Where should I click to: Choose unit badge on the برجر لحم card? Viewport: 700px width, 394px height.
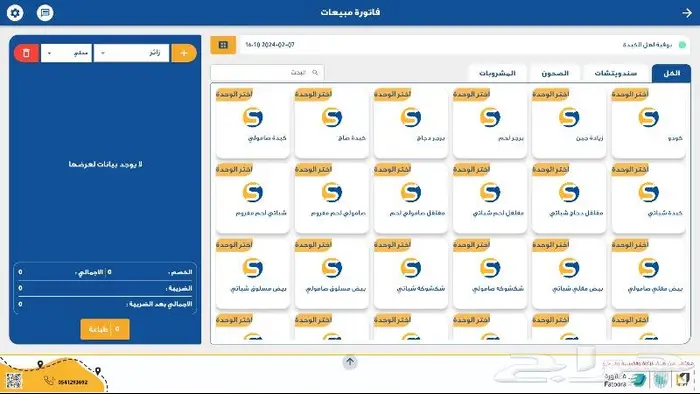coord(471,94)
